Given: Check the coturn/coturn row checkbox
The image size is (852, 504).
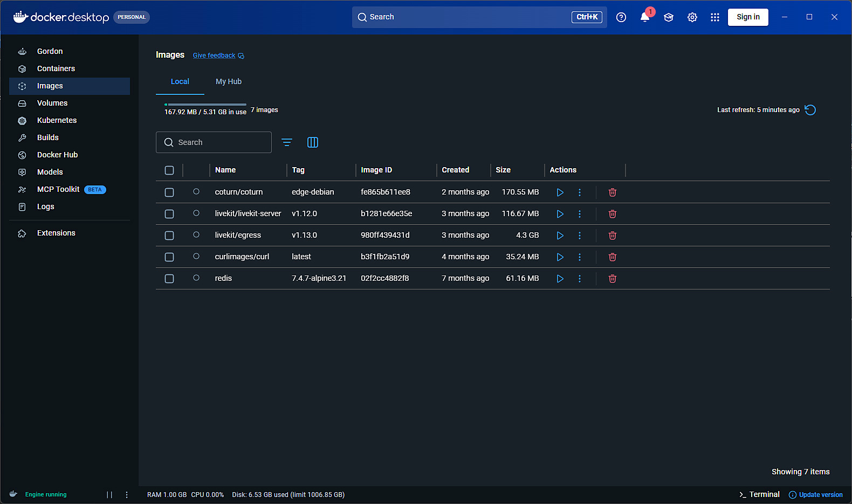Looking at the screenshot, I should point(169,192).
